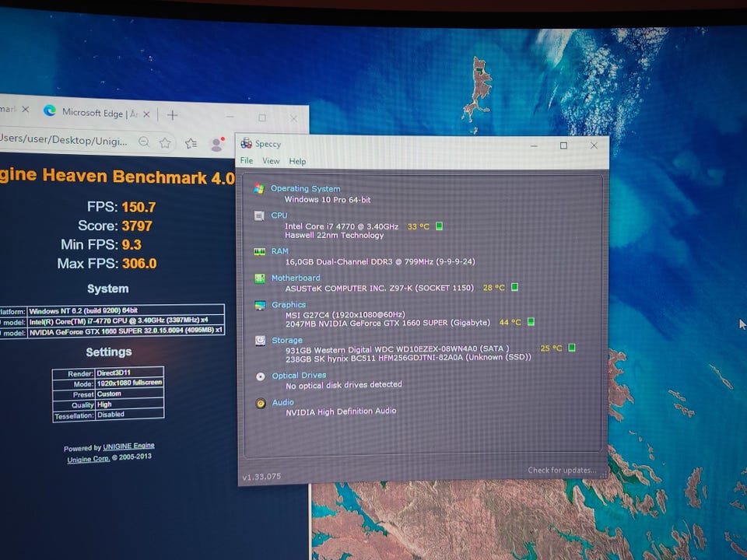This screenshot has width=747, height=560.
Task: Click the Optical Drives disc icon
Action: click(260, 376)
